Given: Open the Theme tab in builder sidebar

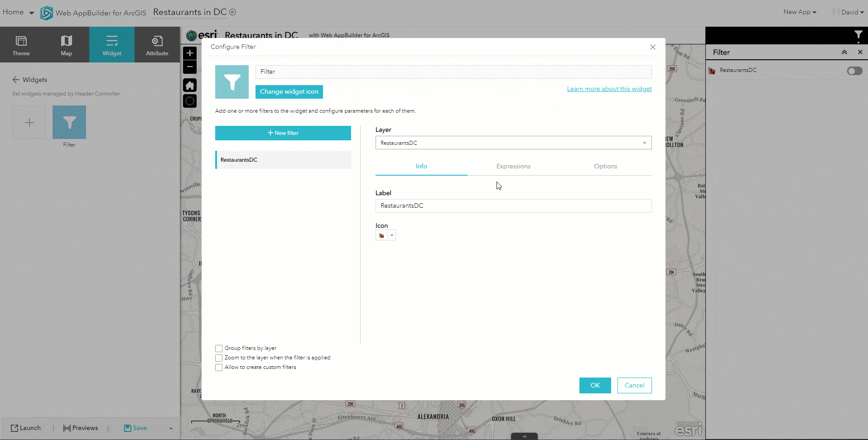Looking at the screenshot, I should [21, 45].
